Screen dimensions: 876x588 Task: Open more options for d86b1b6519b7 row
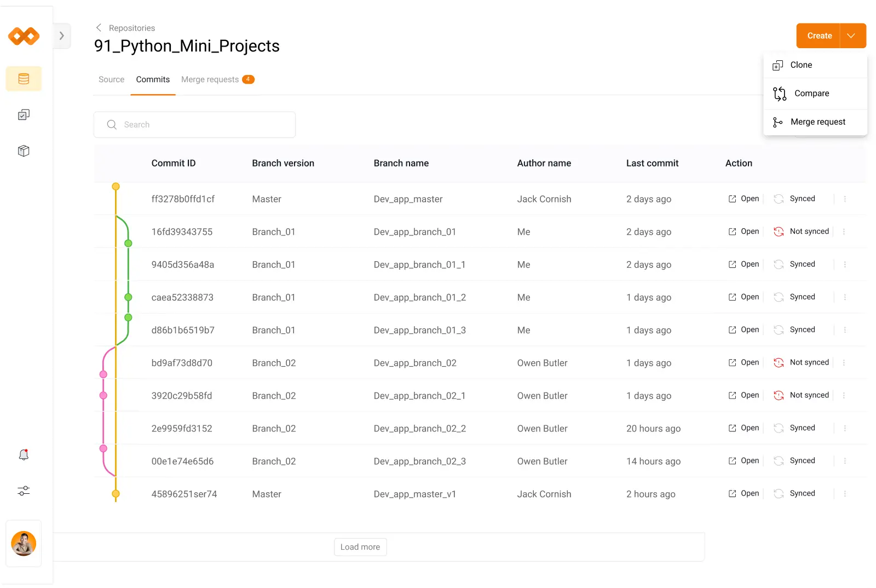pos(845,330)
